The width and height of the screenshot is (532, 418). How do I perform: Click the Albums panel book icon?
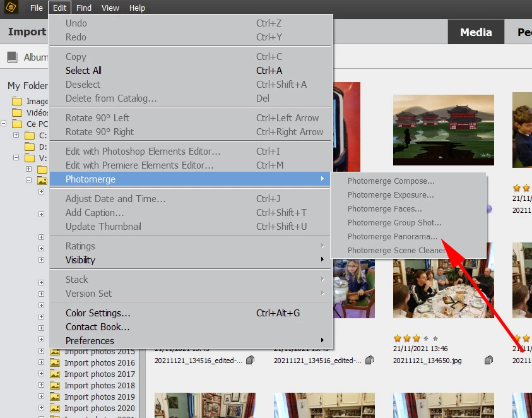[x=12, y=57]
